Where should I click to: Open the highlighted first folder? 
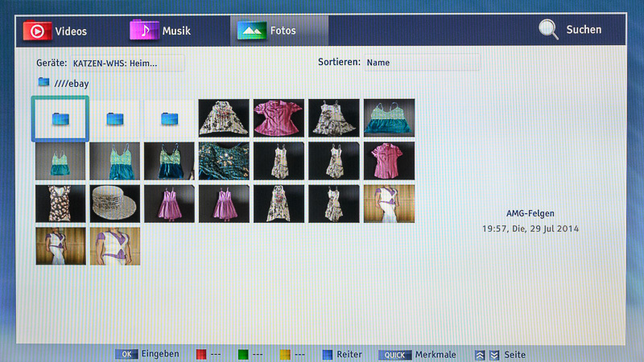point(60,119)
